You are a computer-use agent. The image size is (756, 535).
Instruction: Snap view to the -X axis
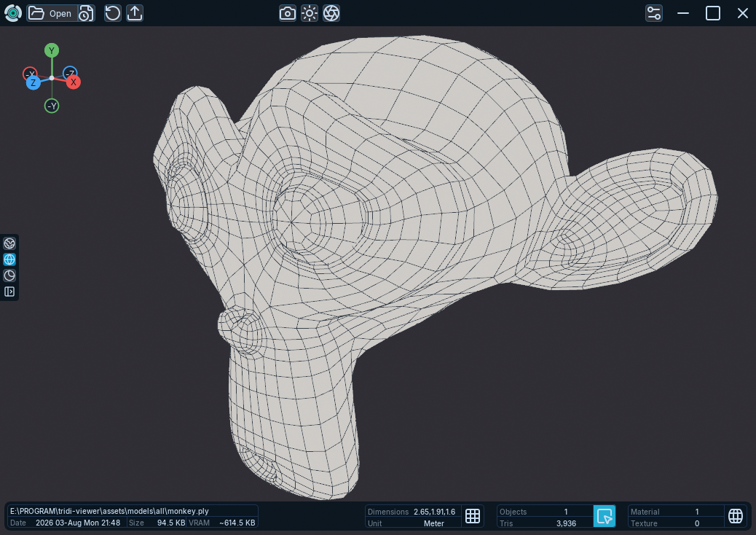click(x=29, y=73)
